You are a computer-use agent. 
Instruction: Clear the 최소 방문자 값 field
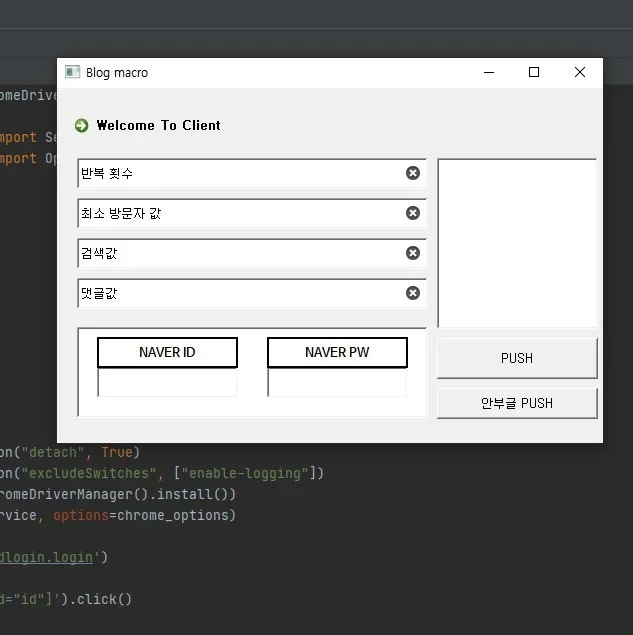coord(413,213)
